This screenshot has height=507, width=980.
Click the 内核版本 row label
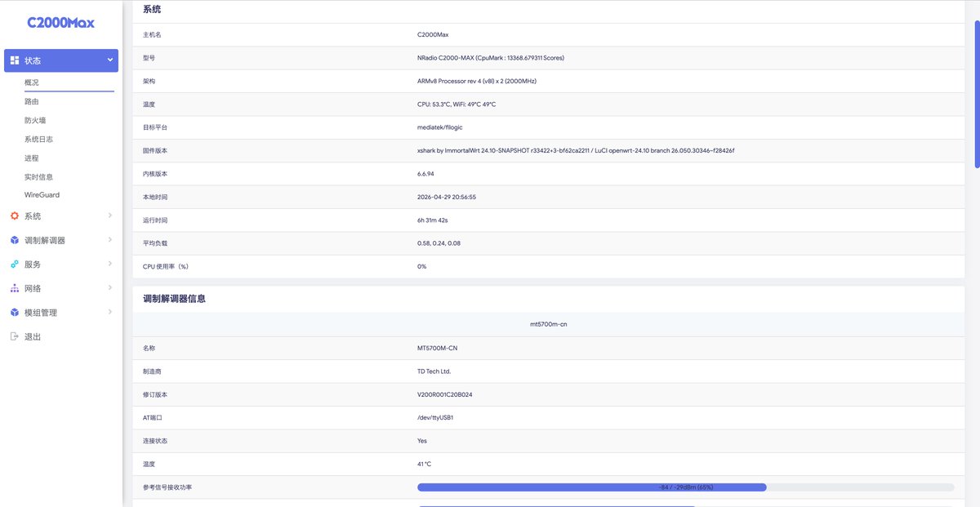tap(155, 174)
